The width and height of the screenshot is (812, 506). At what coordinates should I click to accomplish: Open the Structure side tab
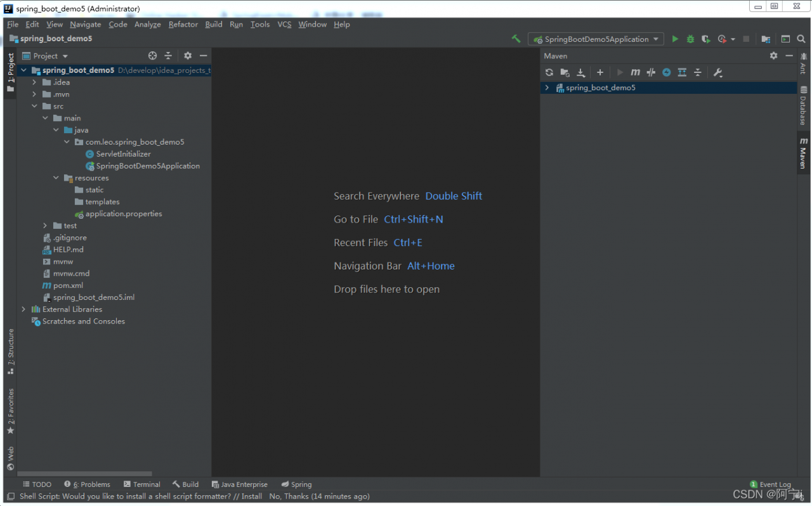click(x=11, y=351)
